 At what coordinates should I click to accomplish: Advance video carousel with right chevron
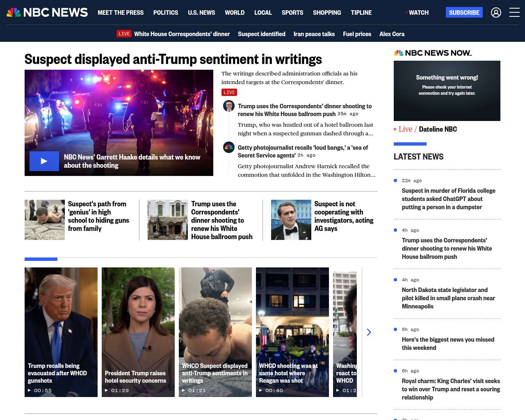click(369, 332)
